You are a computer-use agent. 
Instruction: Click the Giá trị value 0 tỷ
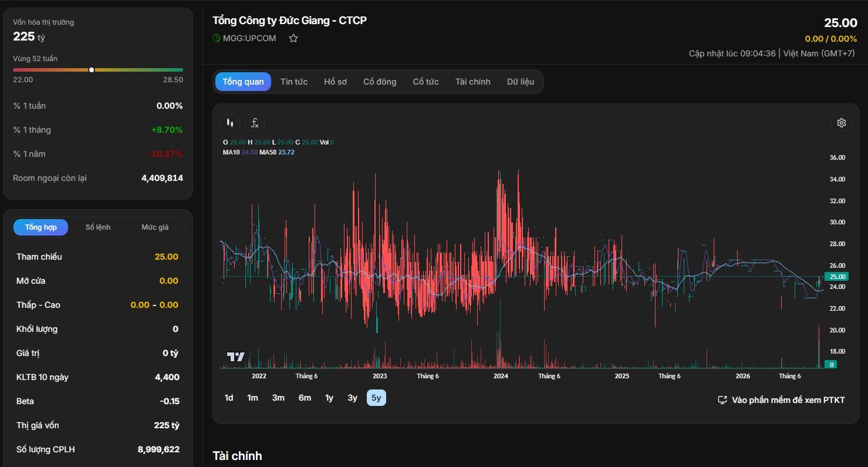pyautogui.click(x=170, y=353)
